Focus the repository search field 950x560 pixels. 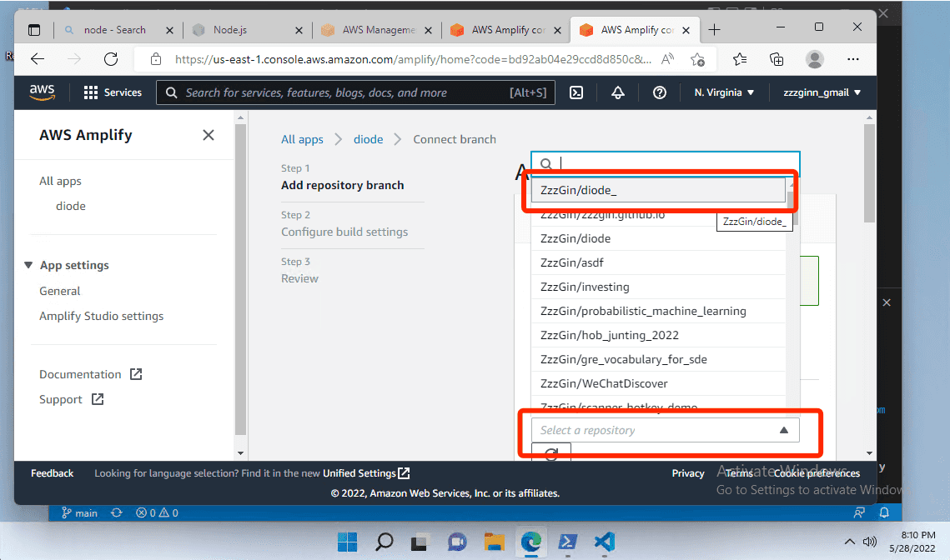click(666, 163)
